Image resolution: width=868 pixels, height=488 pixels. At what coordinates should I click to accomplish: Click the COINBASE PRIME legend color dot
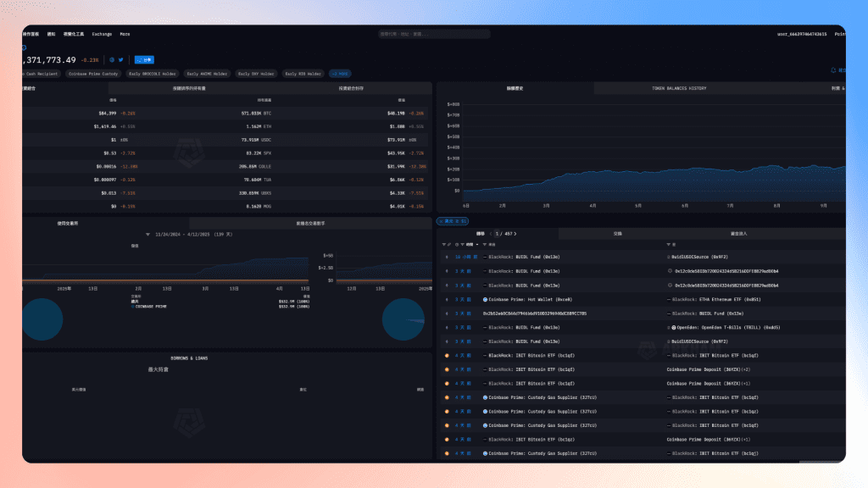pyautogui.click(x=133, y=307)
